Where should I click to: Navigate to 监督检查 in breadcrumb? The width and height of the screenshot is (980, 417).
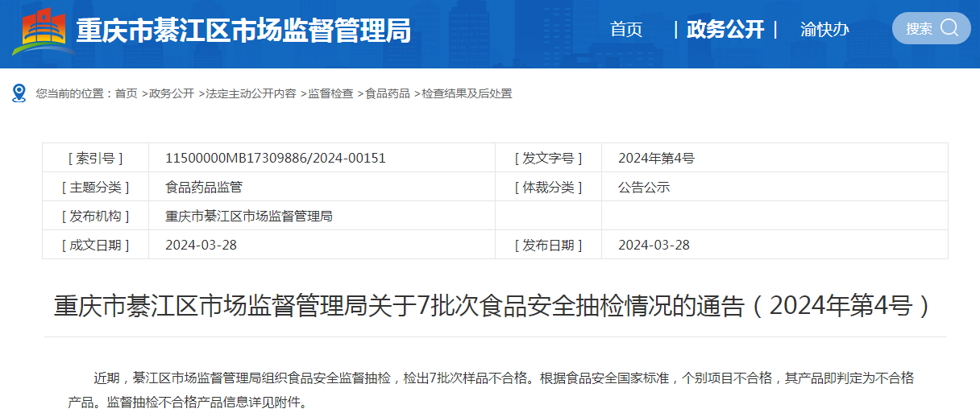coord(330,93)
